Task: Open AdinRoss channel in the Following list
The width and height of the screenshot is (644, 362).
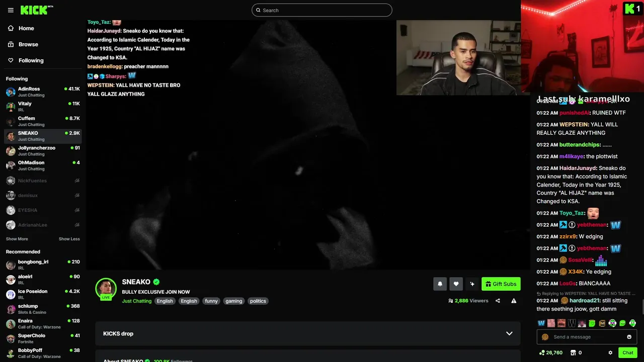Action: coord(43,92)
